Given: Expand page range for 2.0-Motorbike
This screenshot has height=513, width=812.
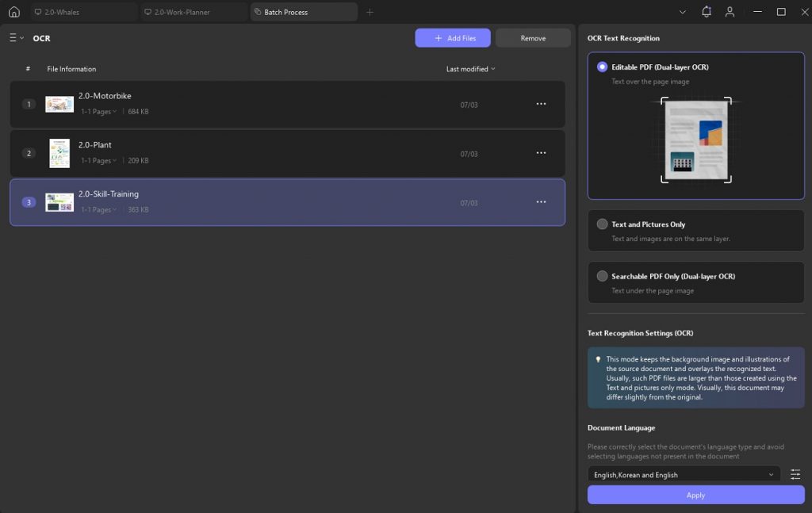Looking at the screenshot, I should point(98,111).
